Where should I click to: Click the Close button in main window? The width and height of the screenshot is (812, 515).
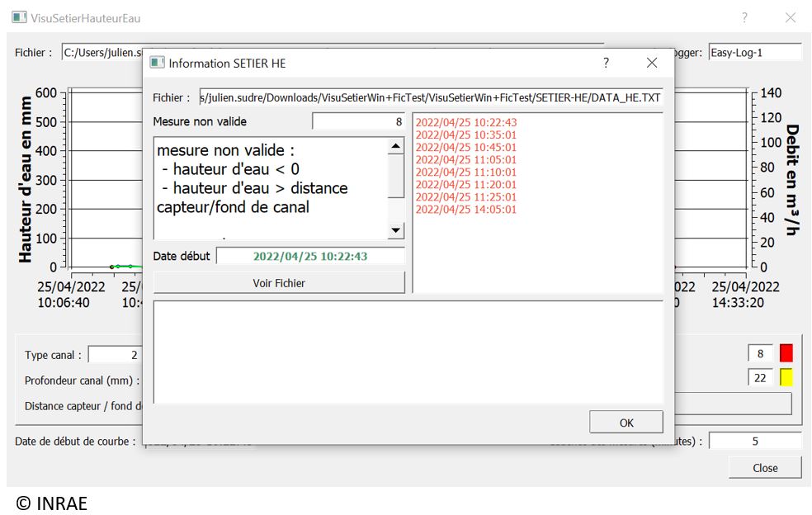(x=764, y=468)
